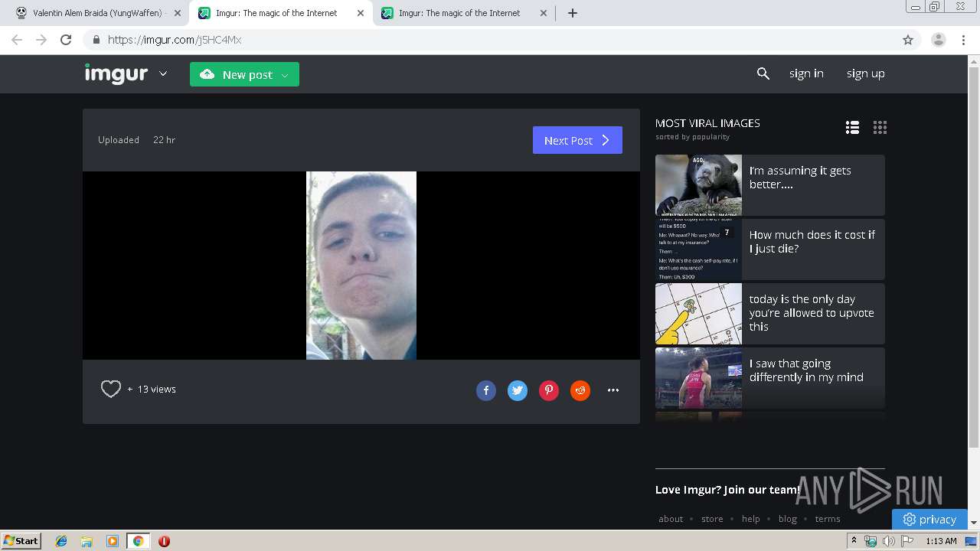This screenshot has height=551, width=980.
Task: Open the New post dropdown chevron
Action: [285, 75]
